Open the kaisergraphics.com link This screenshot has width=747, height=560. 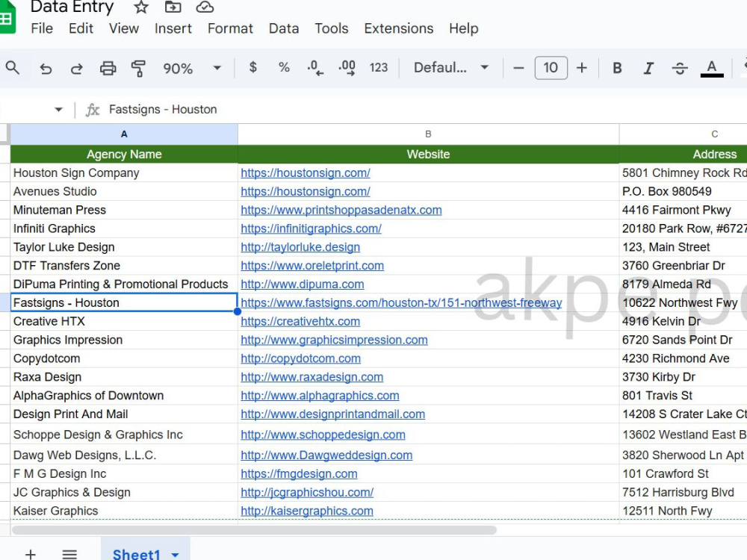click(x=307, y=511)
